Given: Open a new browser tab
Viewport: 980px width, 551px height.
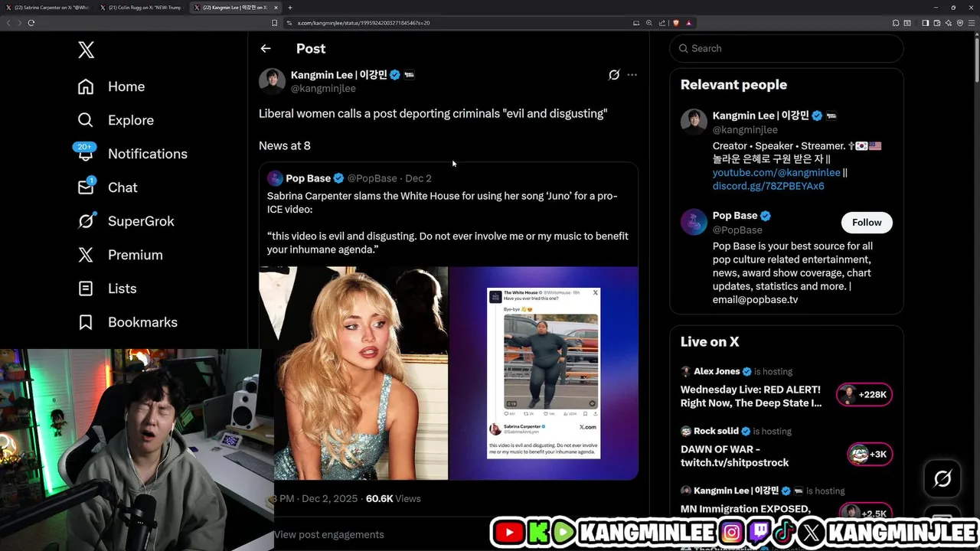Looking at the screenshot, I should 289,8.
